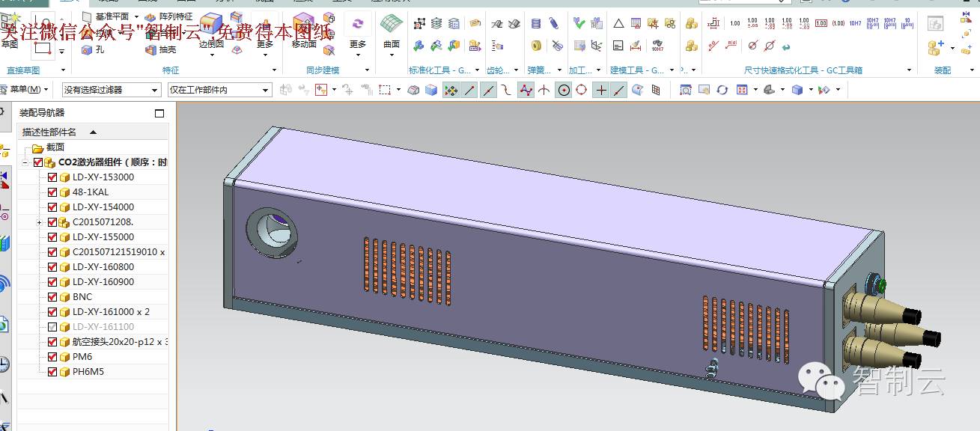
Task: Click the binoculars 10H7 search icon
Action: coord(657,46)
